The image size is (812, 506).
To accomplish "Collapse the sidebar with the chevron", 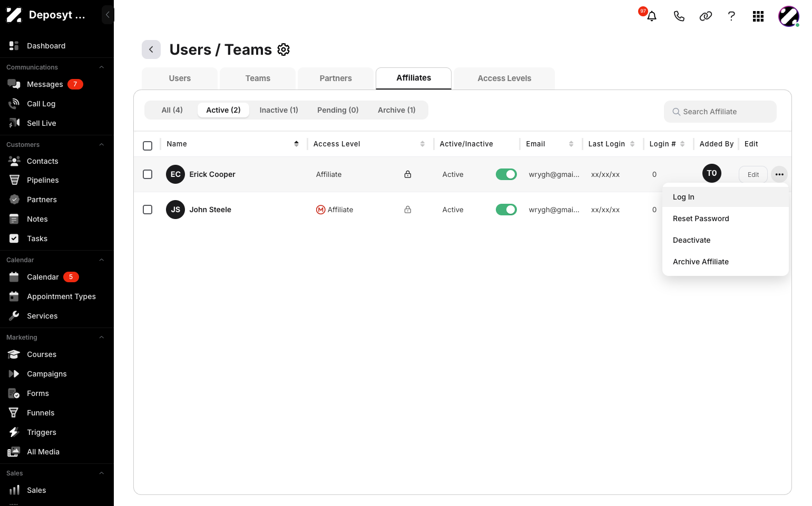I will [107, 15].
